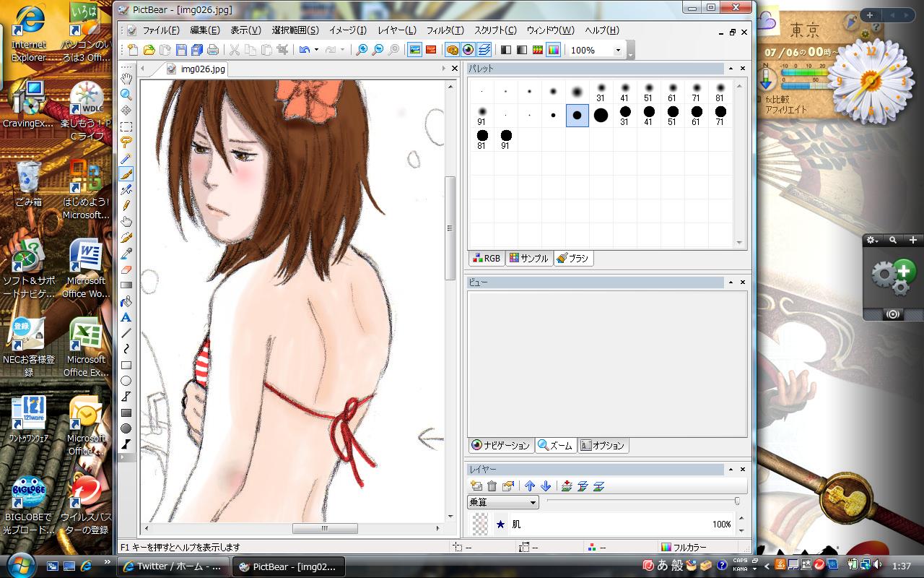The image size is (924, 578).
Task: Select the Curve line tool
Action: coord(126,349)
